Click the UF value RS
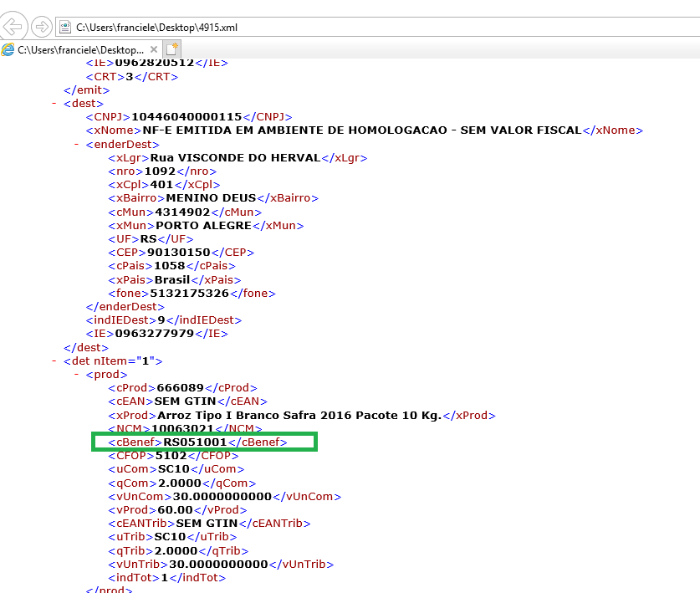 pos(148,239)
